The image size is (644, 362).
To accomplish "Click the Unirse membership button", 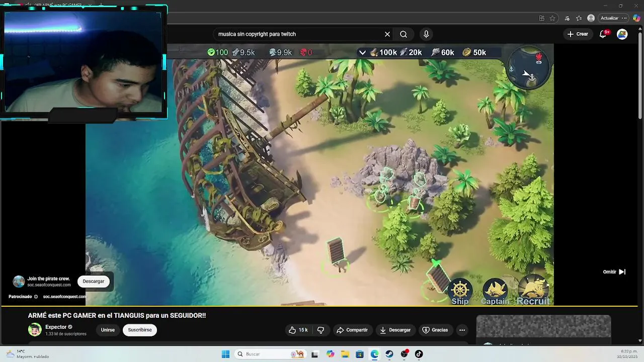I will coord(108,330).
